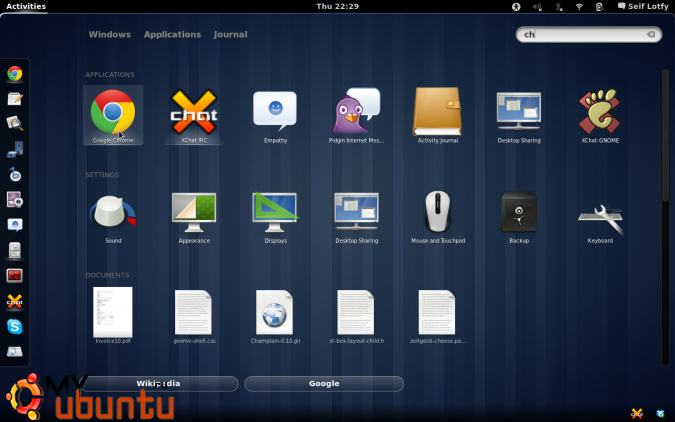Switch to the Journal tab
675x422 pixels.
(230, 34)
